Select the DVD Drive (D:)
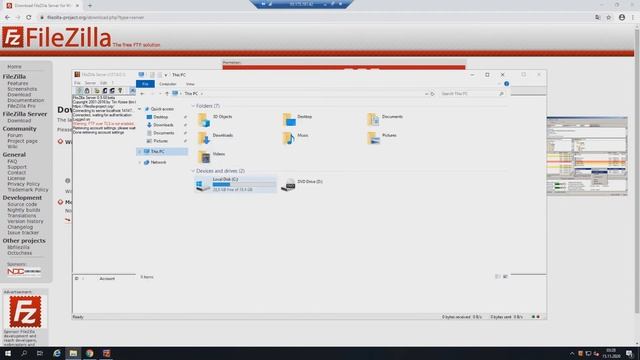Viewport: 640px width, 360px height. click(x=302, y=184)
